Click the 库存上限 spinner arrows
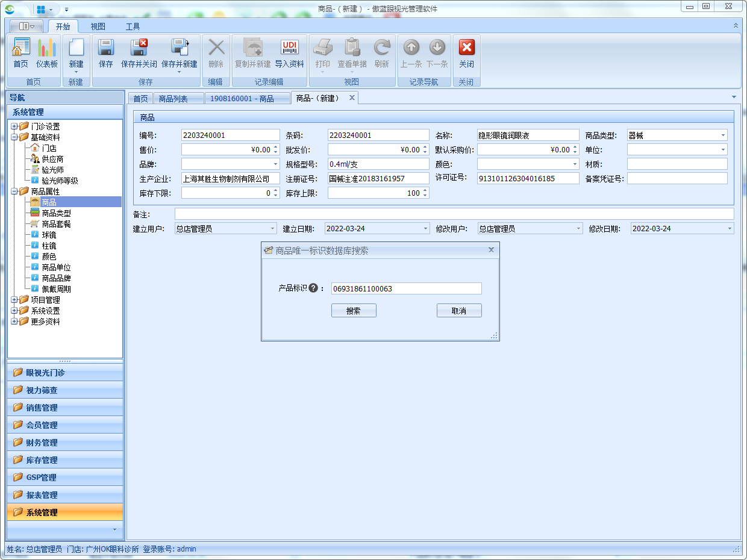 click(x=425, y=193)
